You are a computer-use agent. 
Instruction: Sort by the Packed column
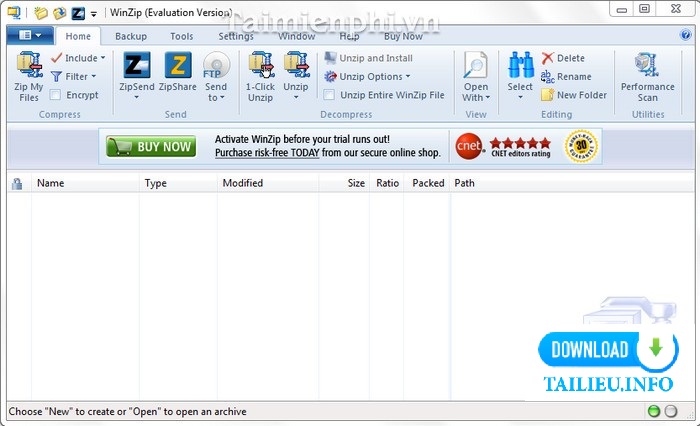(x=427, y=183)
